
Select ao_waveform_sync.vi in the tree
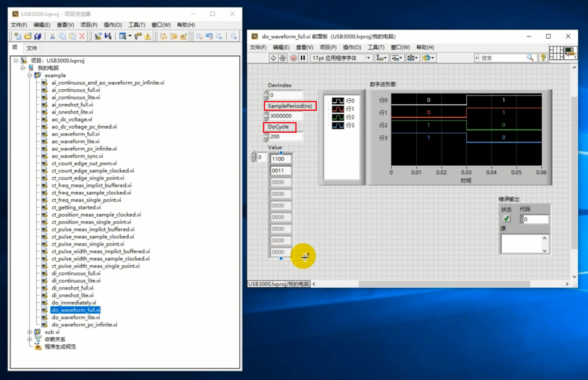pyautogui.click(x=77, y=156)
